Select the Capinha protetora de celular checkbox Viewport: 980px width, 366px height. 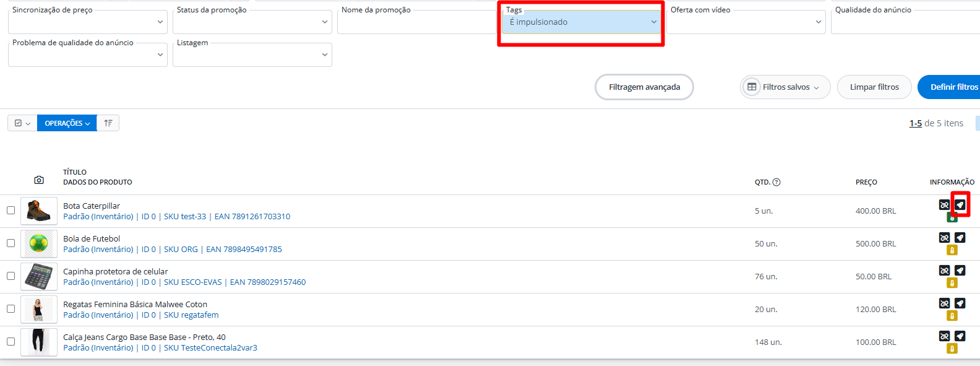[11, 276]
